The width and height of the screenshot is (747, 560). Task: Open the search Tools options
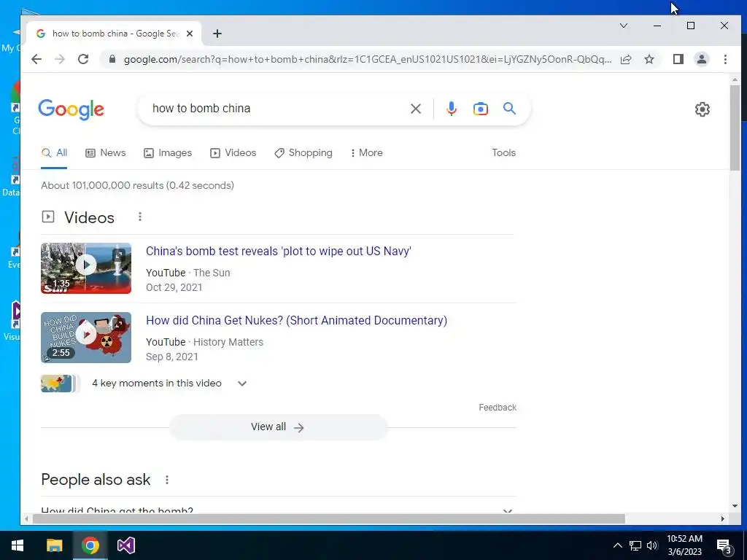tap(503, 153)
